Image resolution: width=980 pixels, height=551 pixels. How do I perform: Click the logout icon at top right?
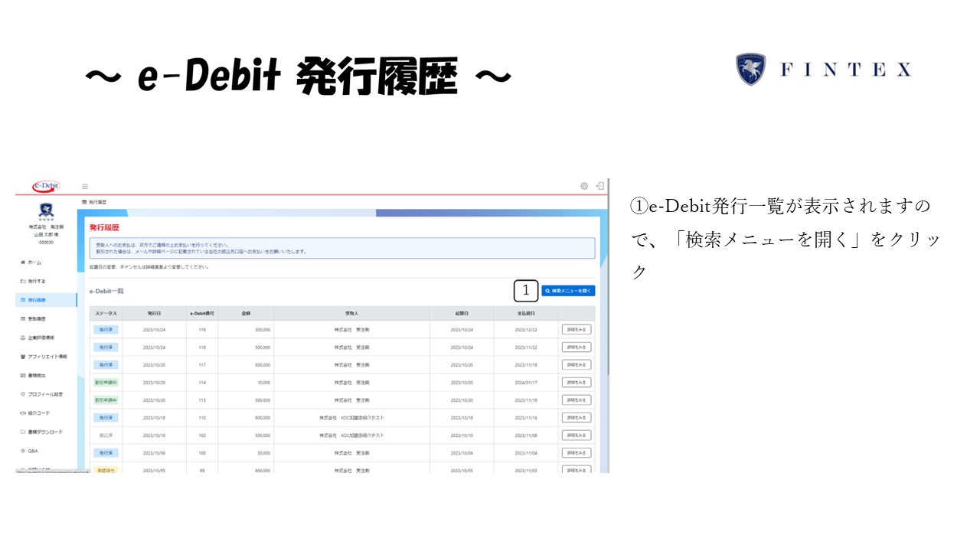click(600, 186)
